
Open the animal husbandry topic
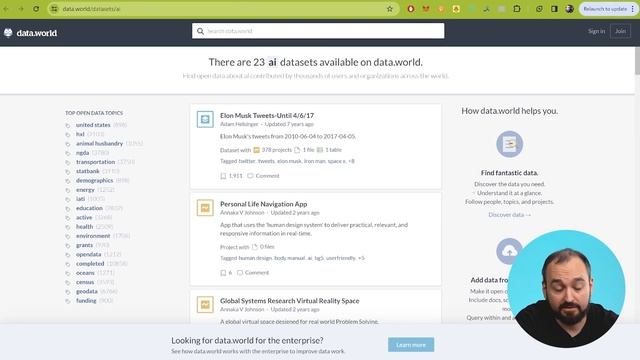point(99,143)
